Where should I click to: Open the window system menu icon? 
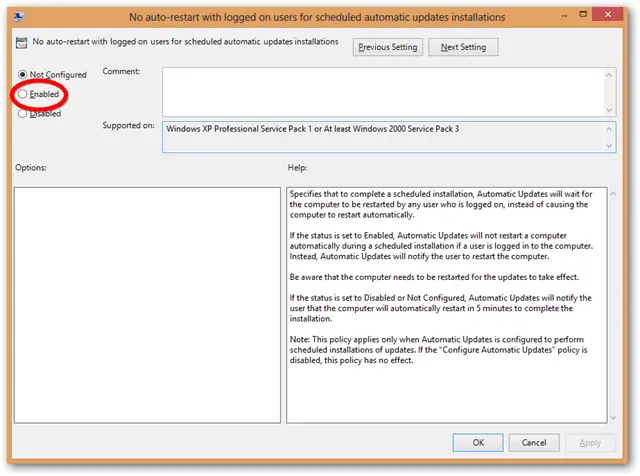19,16
